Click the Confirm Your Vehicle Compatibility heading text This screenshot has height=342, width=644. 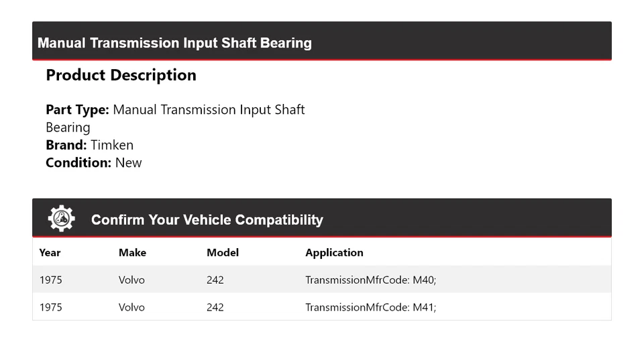point(207,220)
